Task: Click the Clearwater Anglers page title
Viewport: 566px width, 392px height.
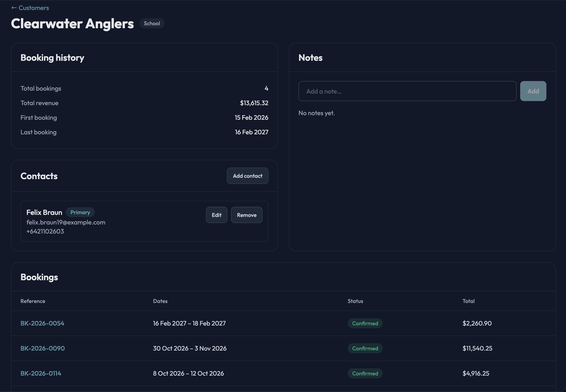Action: 72,24
